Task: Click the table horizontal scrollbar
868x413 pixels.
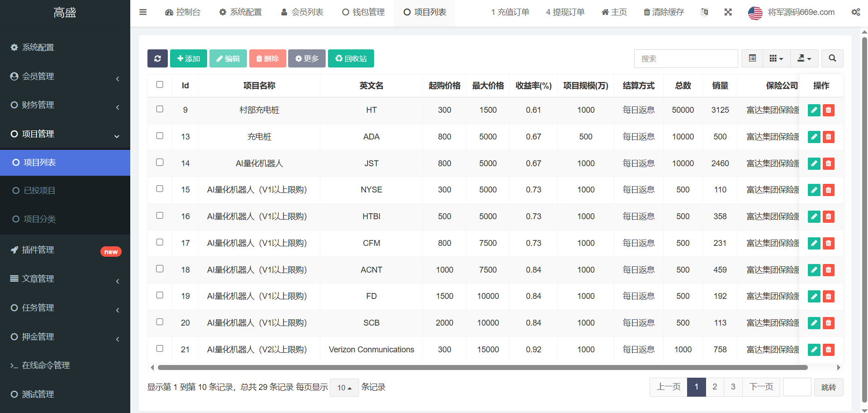Action: (x=482, y=367)
